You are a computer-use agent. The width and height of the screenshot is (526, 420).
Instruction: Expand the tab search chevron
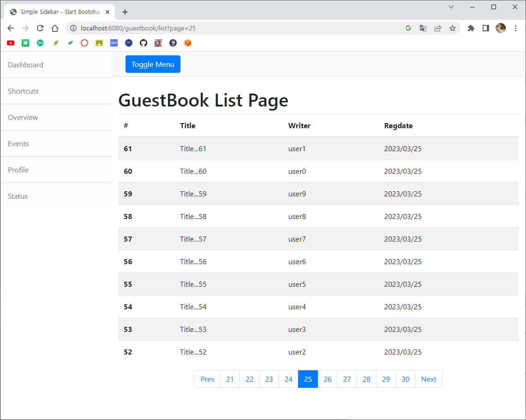451,7
